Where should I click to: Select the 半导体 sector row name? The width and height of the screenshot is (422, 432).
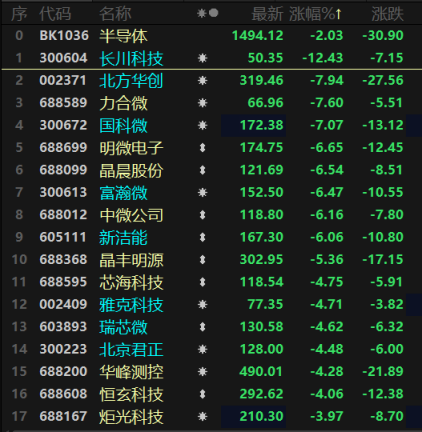pyautogui.click(x=123, y=36)
